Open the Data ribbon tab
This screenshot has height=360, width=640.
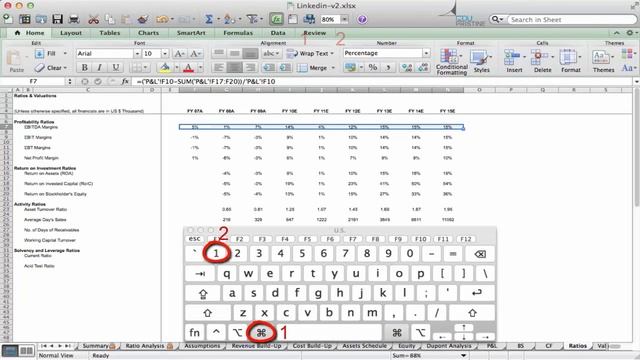[x=278, y=33]
